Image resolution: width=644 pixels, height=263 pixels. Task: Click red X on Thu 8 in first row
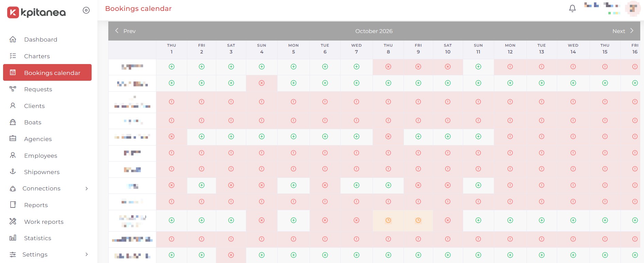[388, 67]
